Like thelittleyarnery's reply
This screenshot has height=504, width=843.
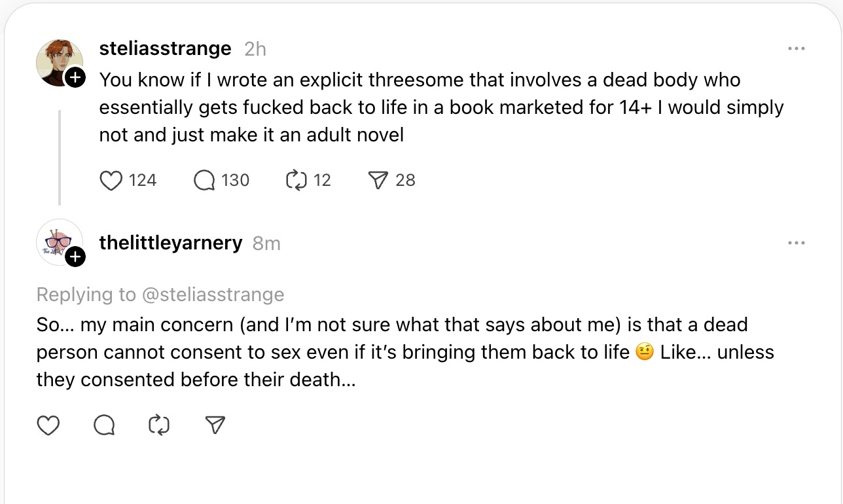(x=48, y=425)
